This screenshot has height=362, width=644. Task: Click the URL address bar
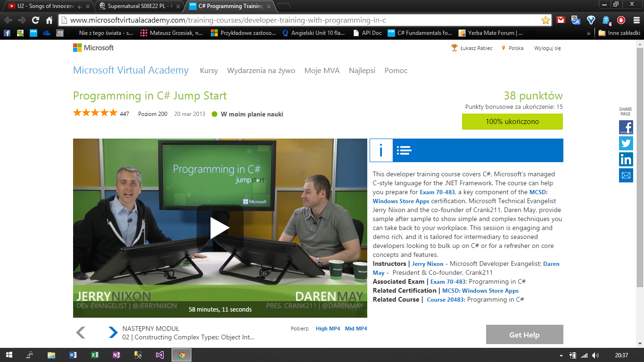coord(302,20)
